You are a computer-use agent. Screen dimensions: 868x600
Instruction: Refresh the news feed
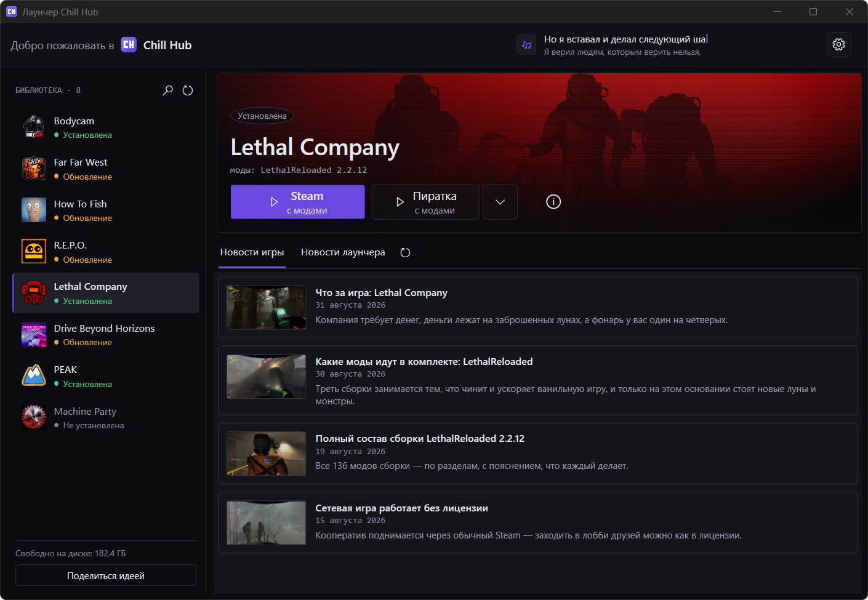pos(405,252)
